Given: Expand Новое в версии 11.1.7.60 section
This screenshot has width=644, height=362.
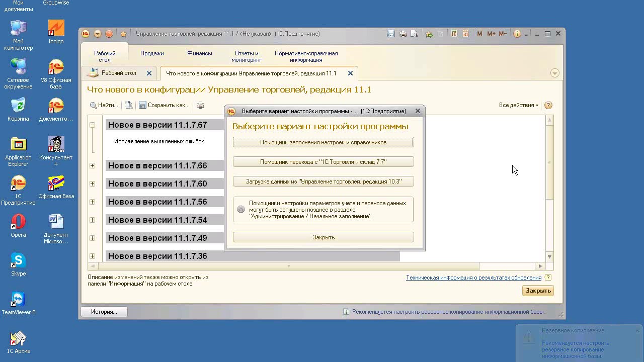Looking at the screenshot, I should (92, 184).
